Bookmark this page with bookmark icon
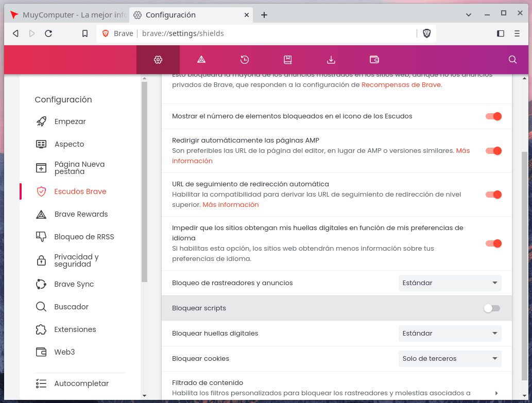532x403 pixels. [x=85, y=33]
